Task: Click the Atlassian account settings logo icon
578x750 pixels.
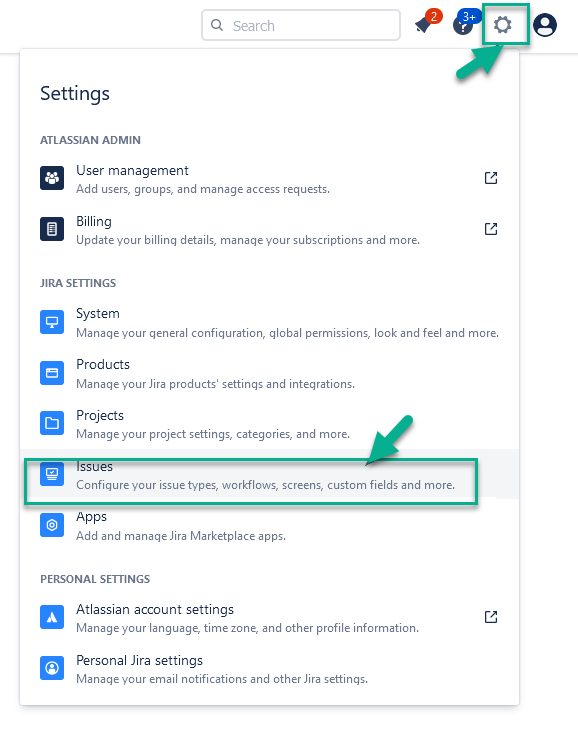Action: tap(52, 617)
